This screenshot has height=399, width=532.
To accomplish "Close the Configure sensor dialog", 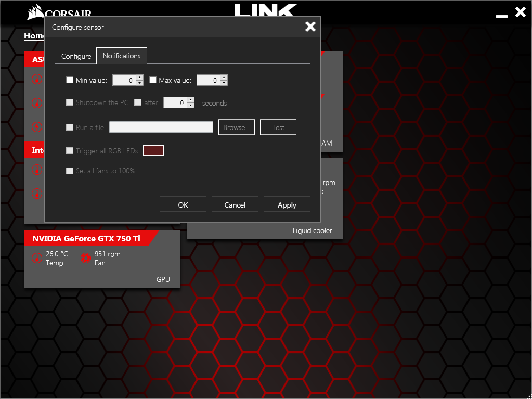I will [310, 27].
